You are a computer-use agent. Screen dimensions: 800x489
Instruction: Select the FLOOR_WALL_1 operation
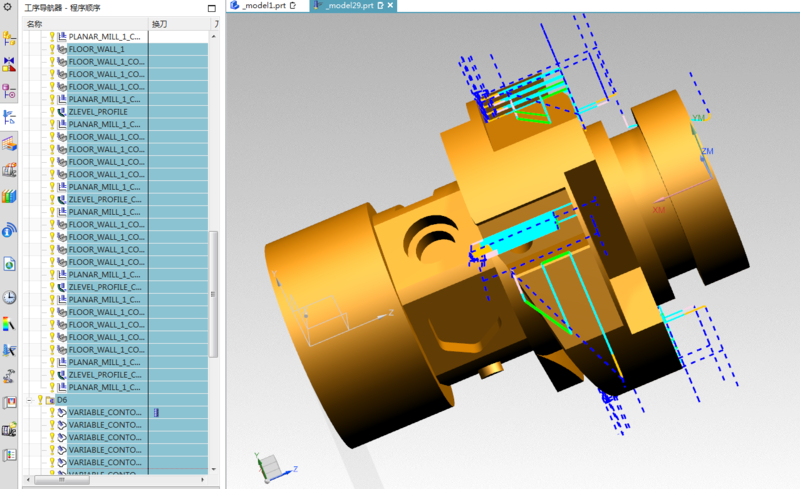pos(96,49)
